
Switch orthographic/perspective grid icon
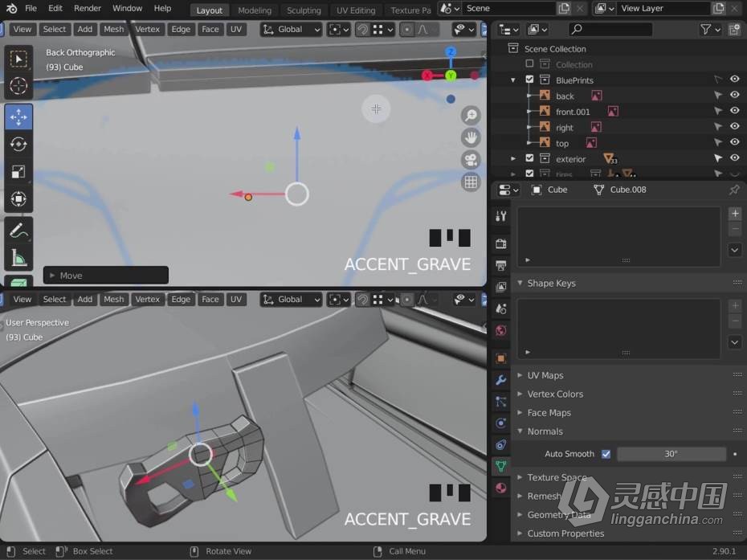tap(471, 182)
